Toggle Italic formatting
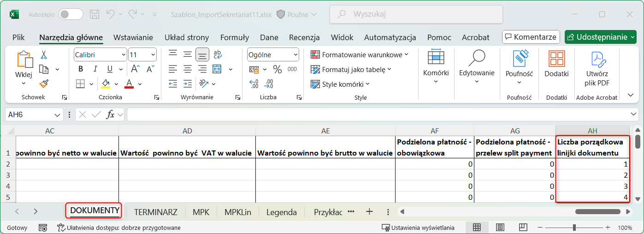 95,69
